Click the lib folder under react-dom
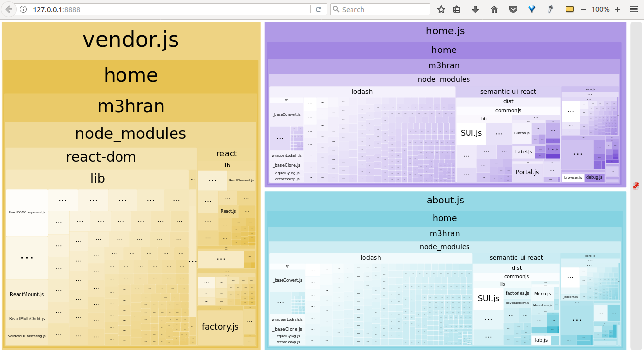This screenshot has height=352, width=644. pos(98,179)
